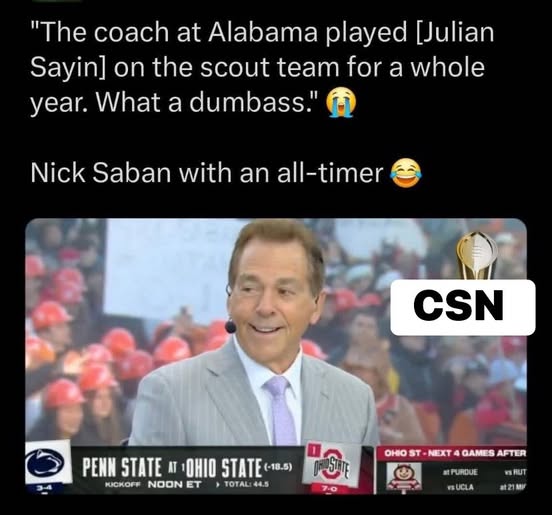552x515 pixels.
Task: Click the "OHIO ST - NEXT 4 GAMES AFTER" header
Action: click(x=454, y=453)
